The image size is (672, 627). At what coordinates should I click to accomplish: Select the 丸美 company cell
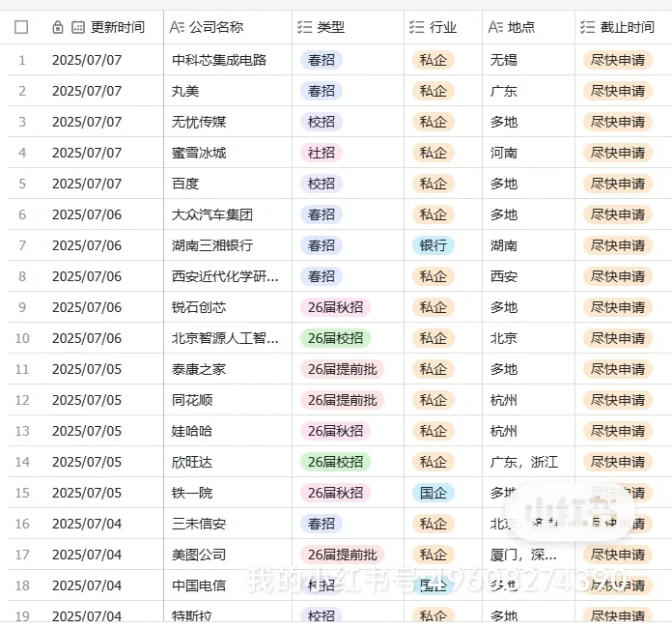pos(228,91)
